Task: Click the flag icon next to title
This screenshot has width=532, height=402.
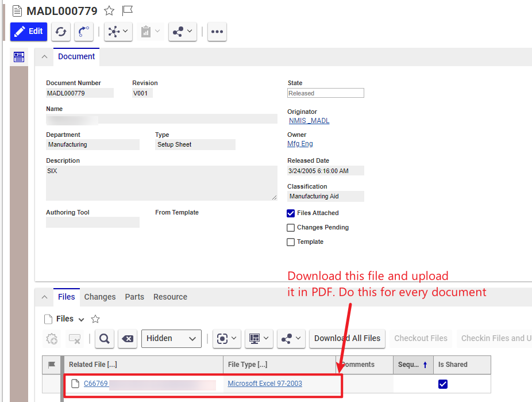Action: point(128,11)
